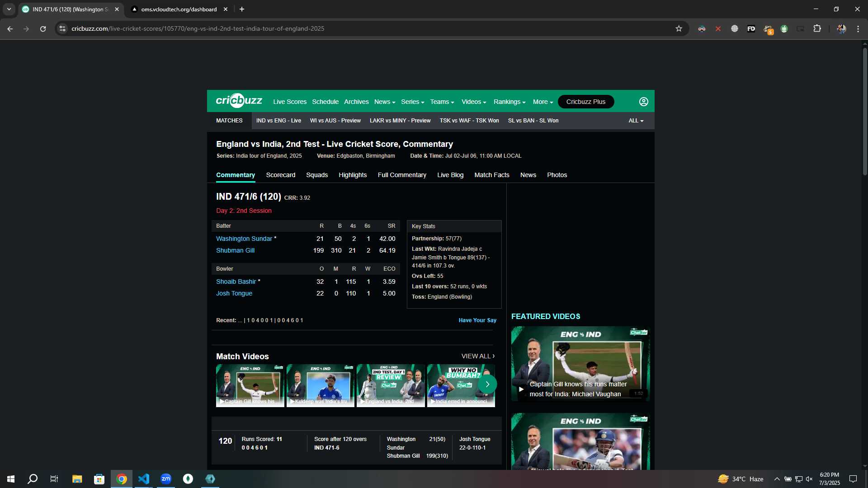Viewport: 868px width, 488px height.
Task: Close the oms.vcloudtech.org tab
Action: 226,9
